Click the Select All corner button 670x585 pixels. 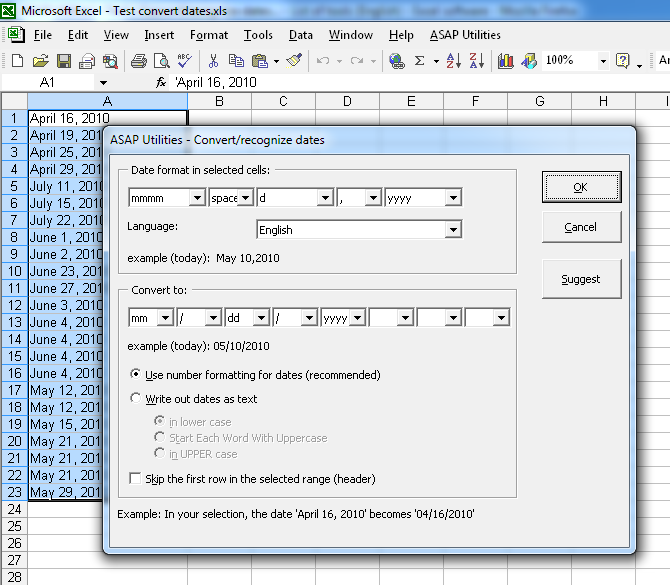coord(15,101)
